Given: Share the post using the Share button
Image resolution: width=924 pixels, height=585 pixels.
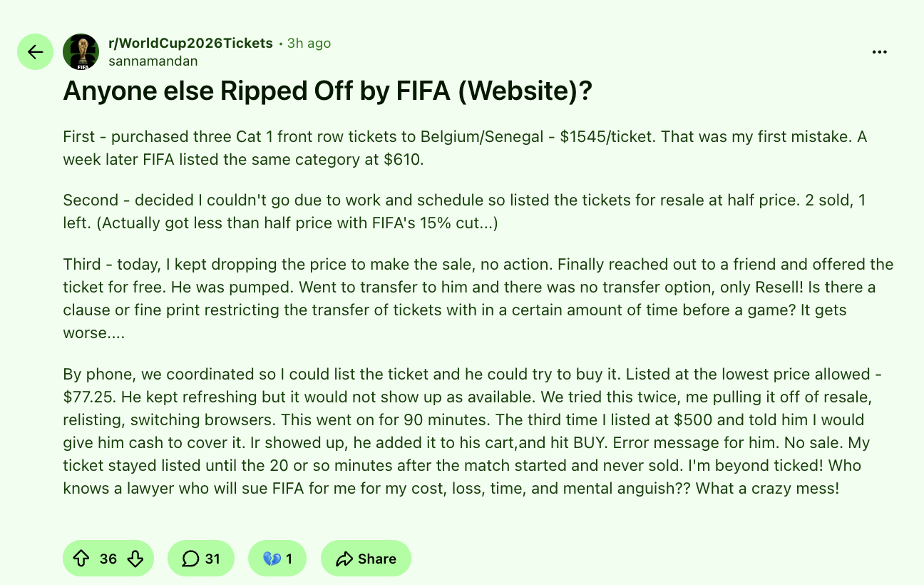Looking at the screenshot, I should tap(366, 559).
